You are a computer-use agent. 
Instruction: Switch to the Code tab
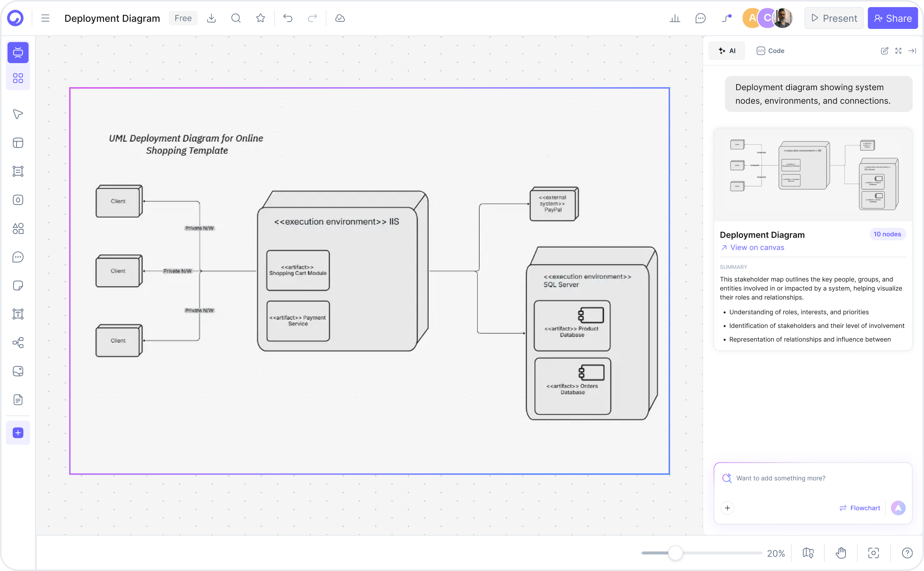point(770,51)
